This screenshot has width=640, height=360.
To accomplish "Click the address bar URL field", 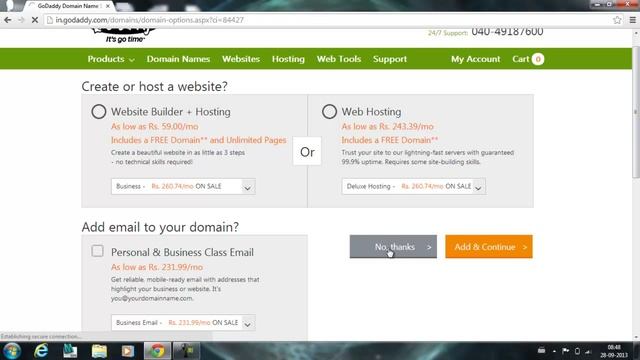I will tap(327, 20).
